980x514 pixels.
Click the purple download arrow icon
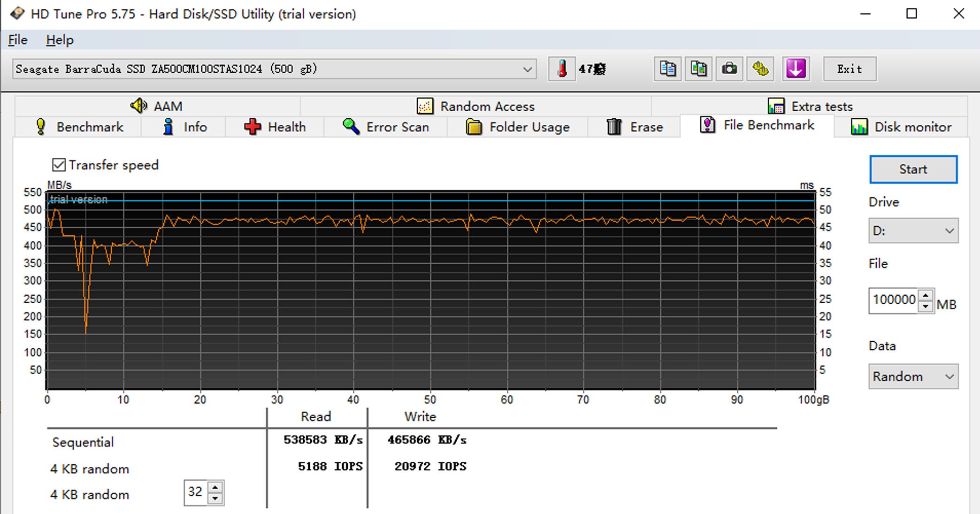coord(796,69)
